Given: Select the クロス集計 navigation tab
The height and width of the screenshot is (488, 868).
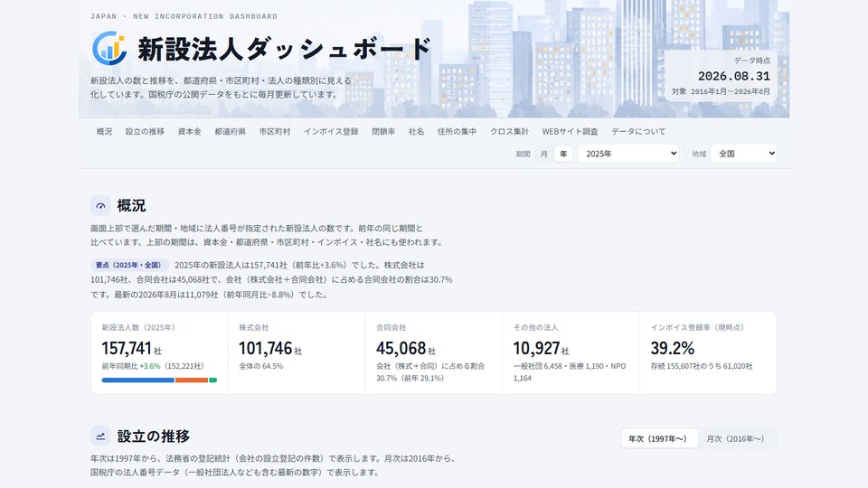Looking at the screenshot, I should pos(509,132).
